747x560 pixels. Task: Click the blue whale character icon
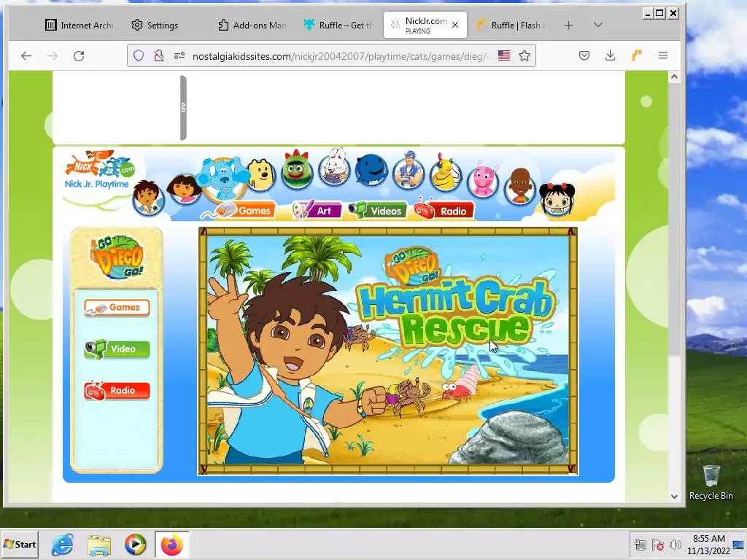click(371, 169)
